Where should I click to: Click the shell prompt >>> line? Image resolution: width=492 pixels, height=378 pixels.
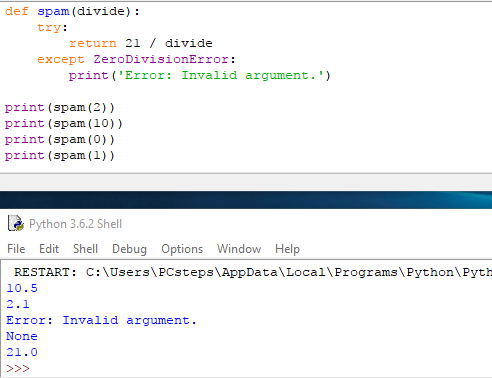point(18,368)
